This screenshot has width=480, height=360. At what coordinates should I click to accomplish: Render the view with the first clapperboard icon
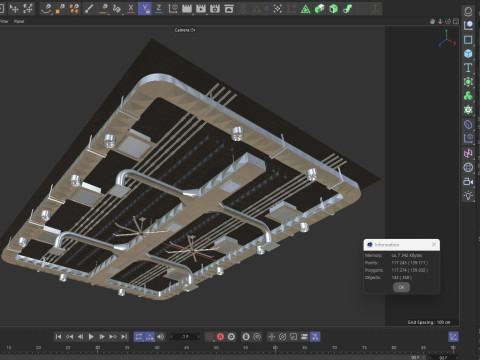tap(187, 8)
